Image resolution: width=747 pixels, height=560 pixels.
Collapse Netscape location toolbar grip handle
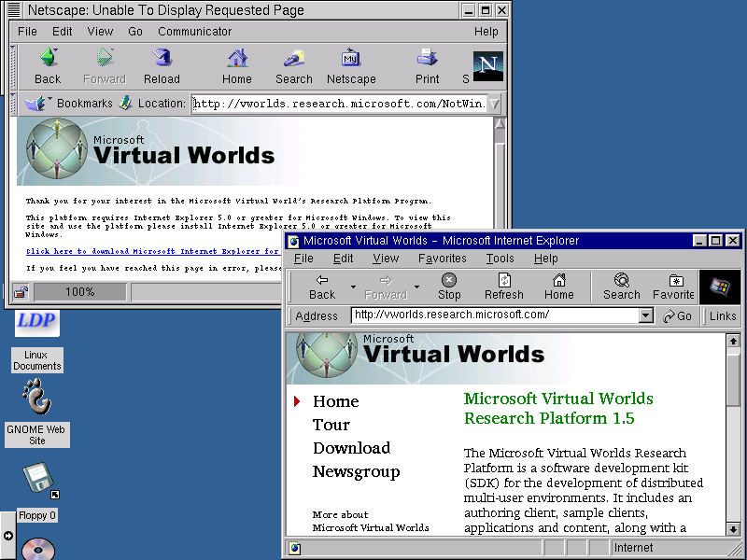tap(13, 104)
